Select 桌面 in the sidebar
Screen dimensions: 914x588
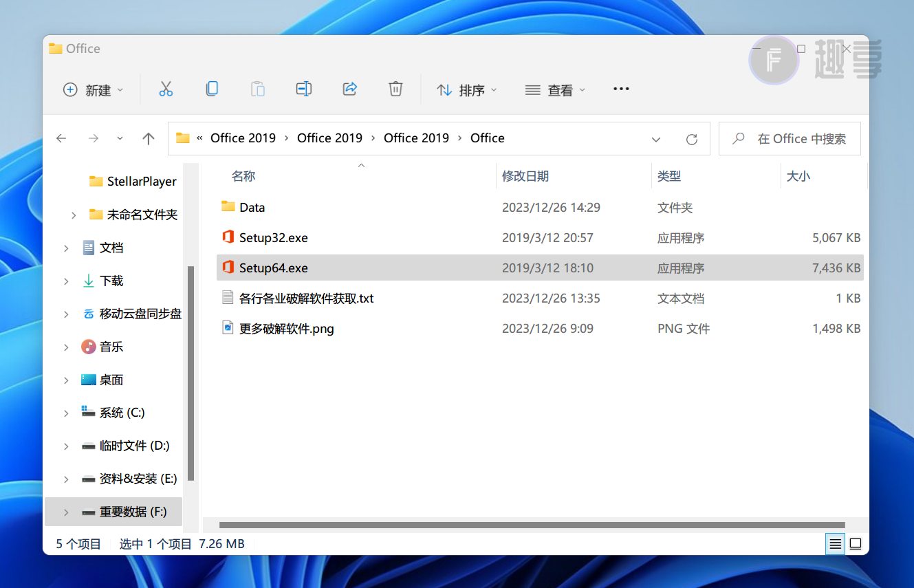tap(111, 380)
